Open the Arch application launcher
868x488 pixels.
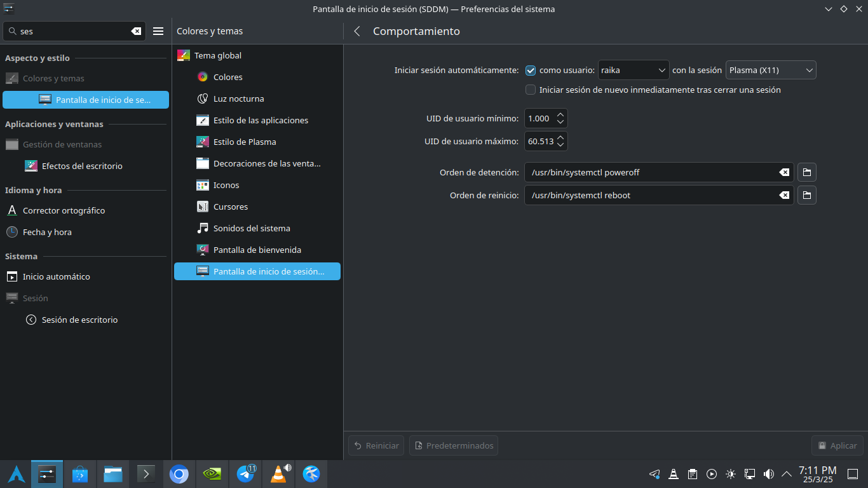16,474
